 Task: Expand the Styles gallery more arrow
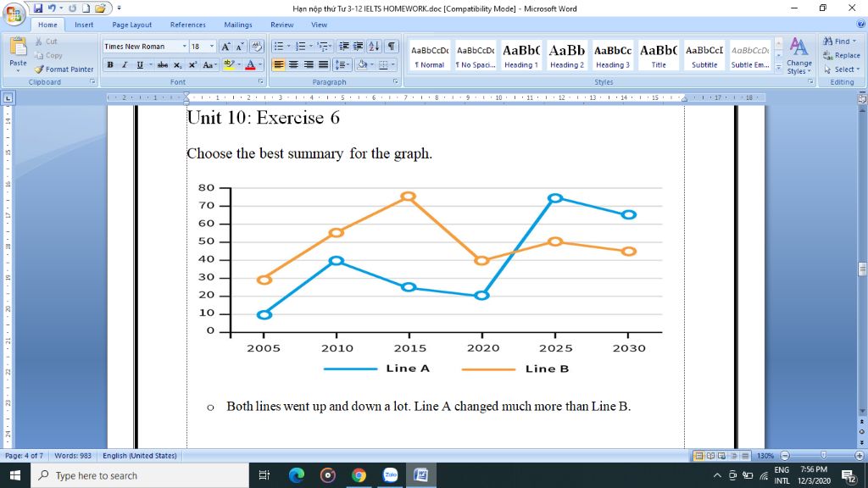click(x=778, y=67)
